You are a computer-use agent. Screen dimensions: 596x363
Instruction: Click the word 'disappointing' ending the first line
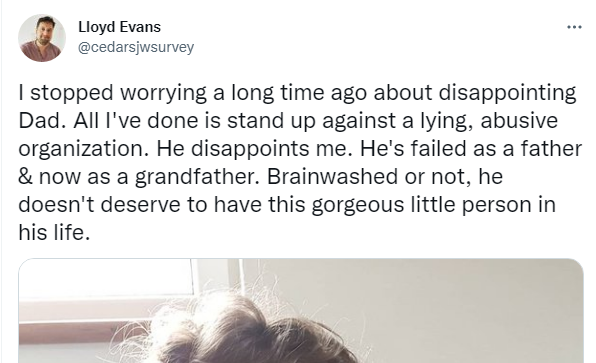tap(507, 93)
